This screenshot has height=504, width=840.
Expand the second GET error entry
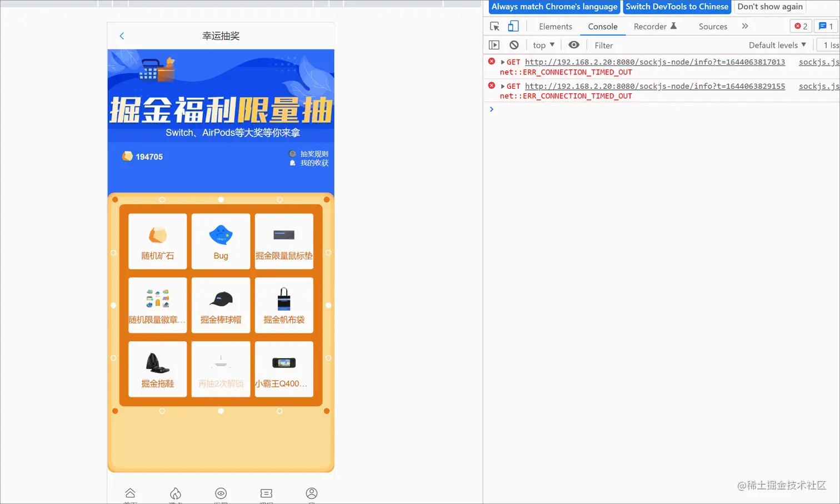(x=503, y=87)
